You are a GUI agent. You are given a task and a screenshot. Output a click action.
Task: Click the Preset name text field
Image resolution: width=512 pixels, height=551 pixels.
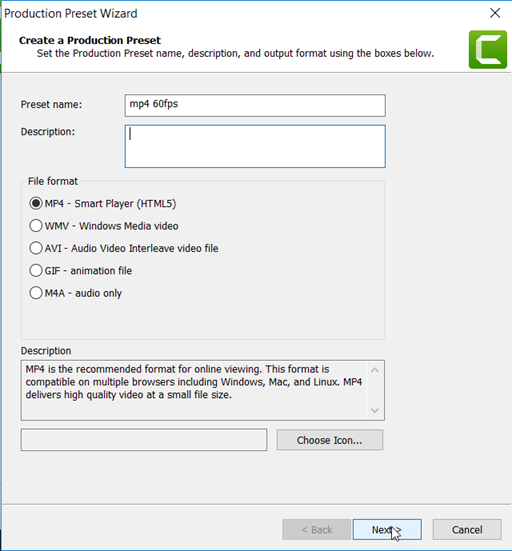click(255, 105)
